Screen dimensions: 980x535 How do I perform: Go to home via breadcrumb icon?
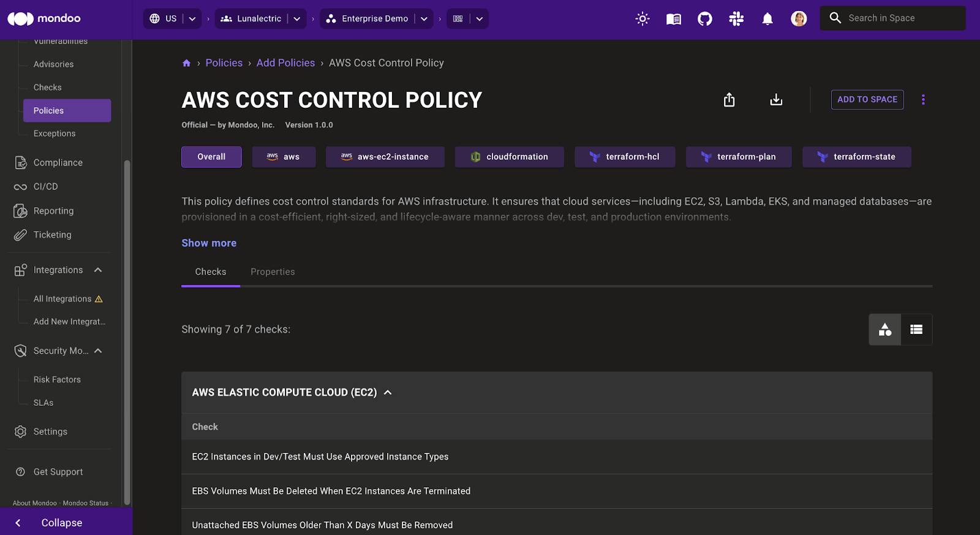(186, 63)
